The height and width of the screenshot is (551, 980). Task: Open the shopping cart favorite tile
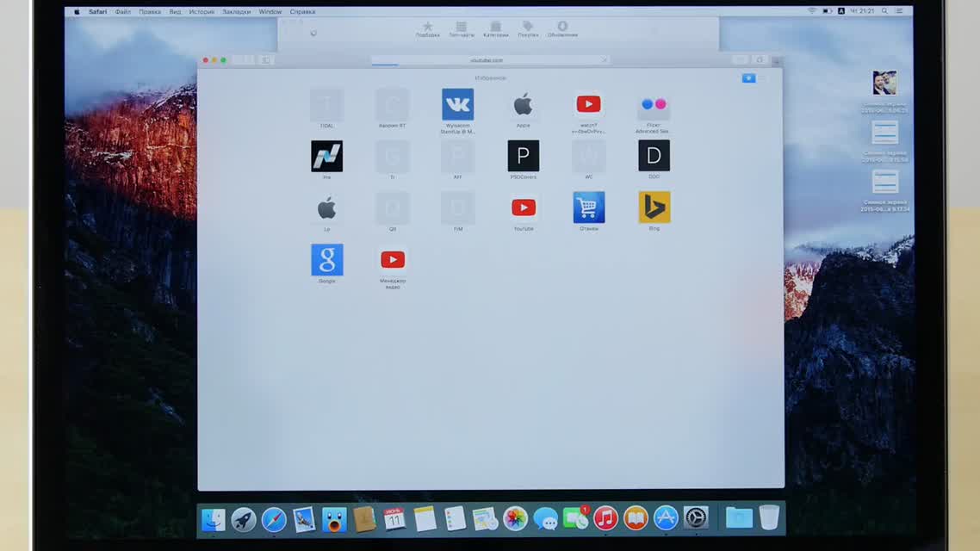[589, 207]
